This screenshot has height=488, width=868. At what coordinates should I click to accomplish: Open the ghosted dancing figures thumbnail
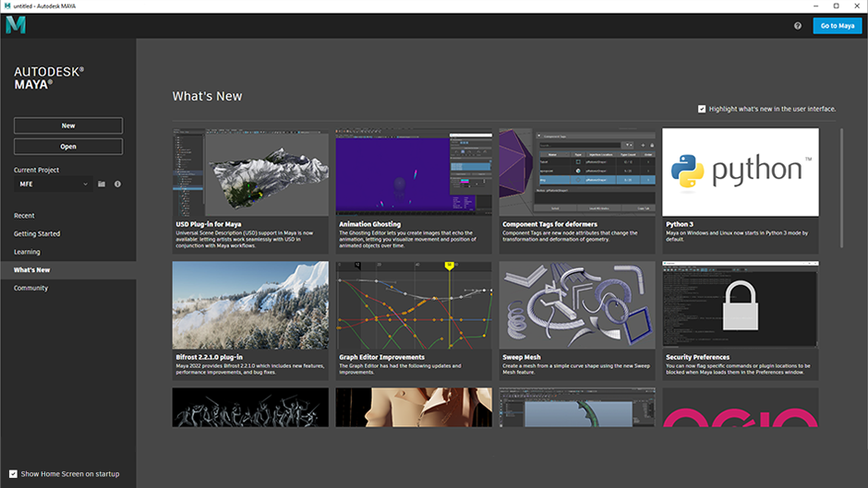[250, 407]
